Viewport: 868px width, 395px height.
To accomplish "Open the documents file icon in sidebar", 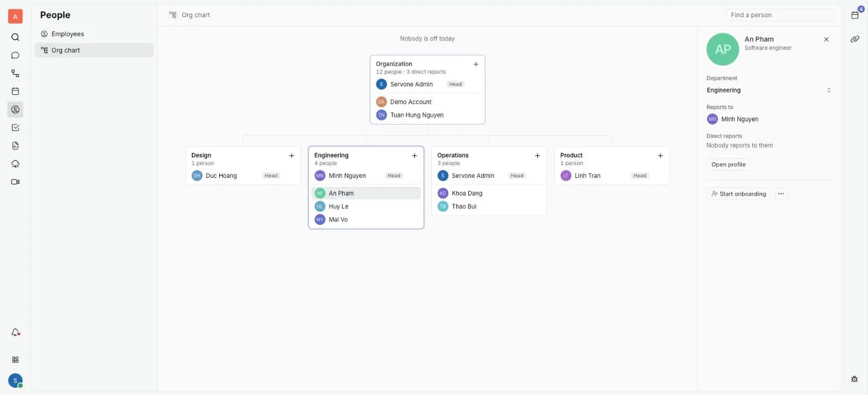I will click(15, 146).
